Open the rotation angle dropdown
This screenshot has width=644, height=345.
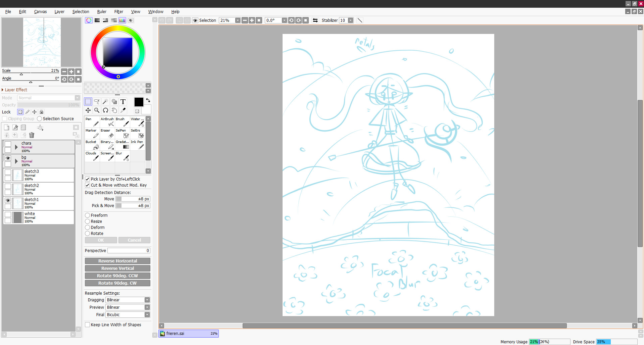[x=284, y=20]
